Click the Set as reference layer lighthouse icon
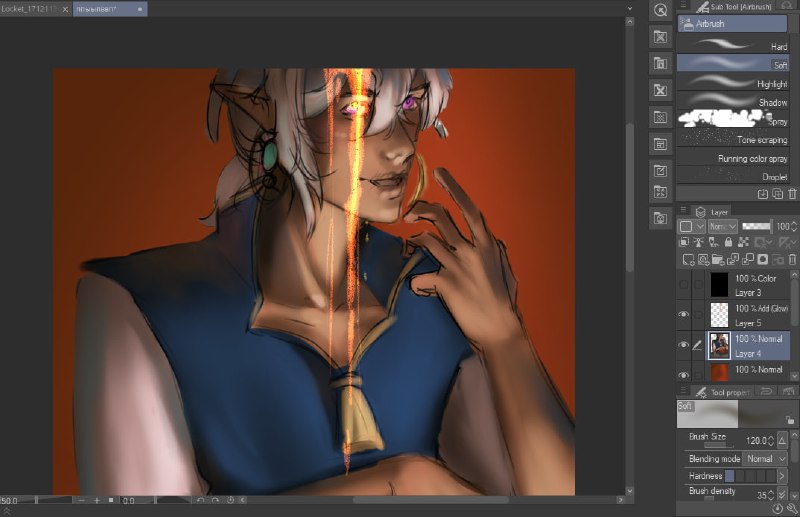 (698, 242)
